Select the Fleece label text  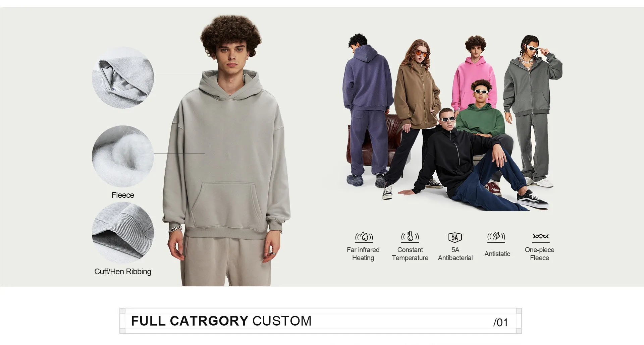pyautogui.click(x=123, y=195)
